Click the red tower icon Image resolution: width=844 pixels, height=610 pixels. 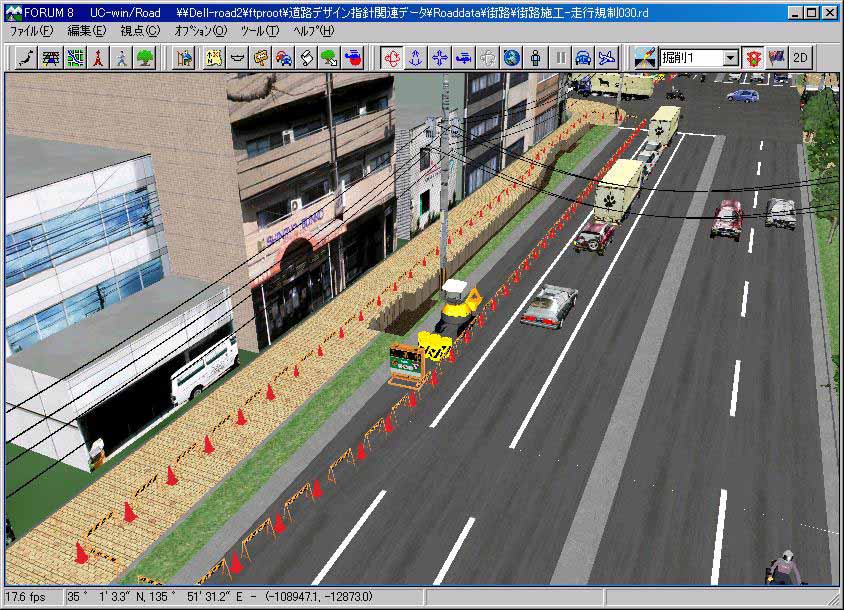point(98,58)
